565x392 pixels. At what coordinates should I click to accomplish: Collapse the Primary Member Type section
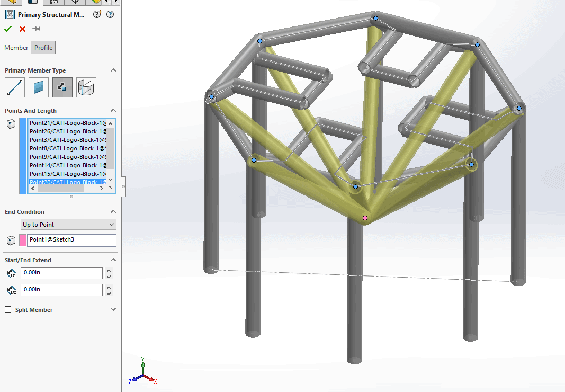(113, 70)
